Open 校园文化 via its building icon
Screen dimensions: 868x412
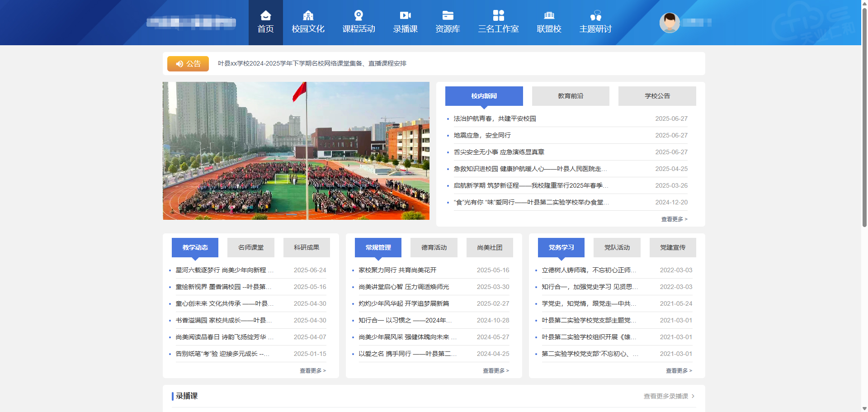click(x=308, y=16)
